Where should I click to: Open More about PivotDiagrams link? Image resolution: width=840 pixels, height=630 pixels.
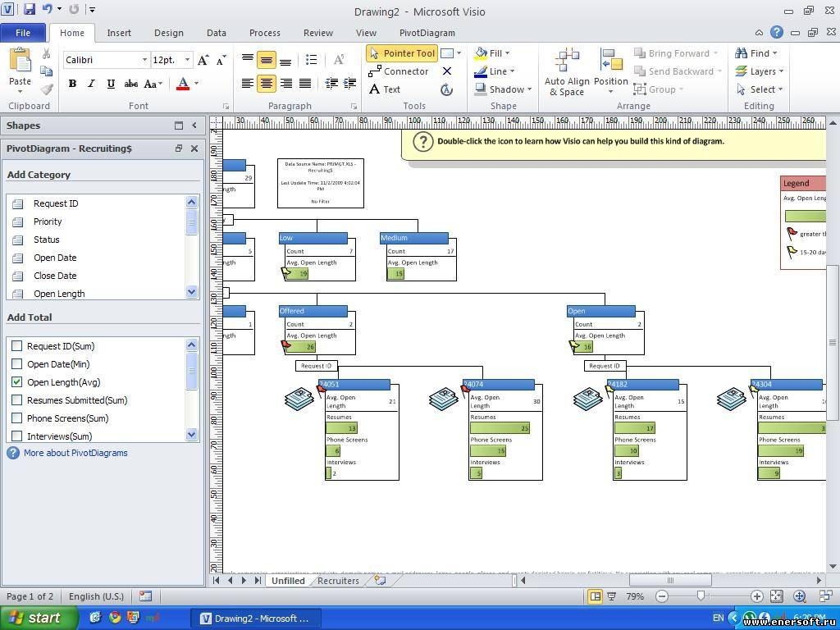tap(75, 453)
